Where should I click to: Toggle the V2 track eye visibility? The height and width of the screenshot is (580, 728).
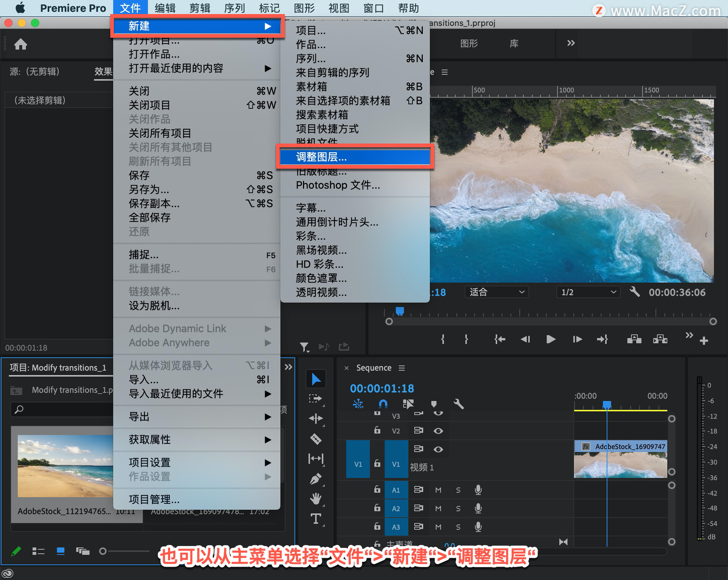pyautogui.click(x=438, y=431)
